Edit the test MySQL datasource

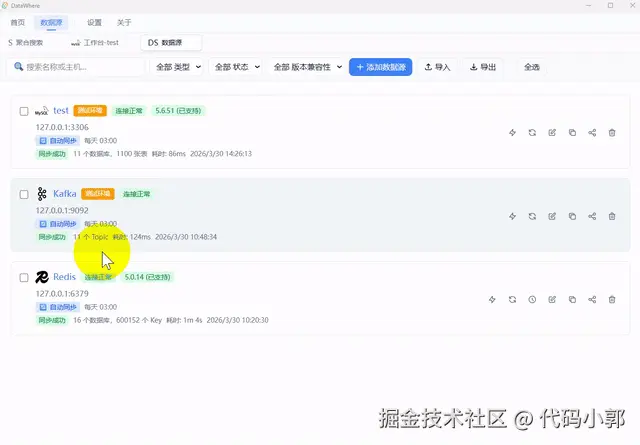(x=552, y=133)
